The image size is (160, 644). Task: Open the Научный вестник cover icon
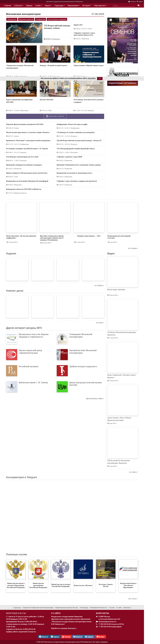[62, 355]
